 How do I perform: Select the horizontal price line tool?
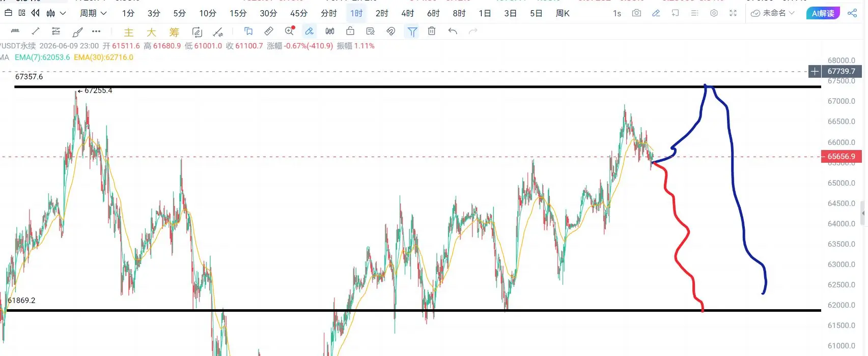pyautogui.click(x=15, y=31)
